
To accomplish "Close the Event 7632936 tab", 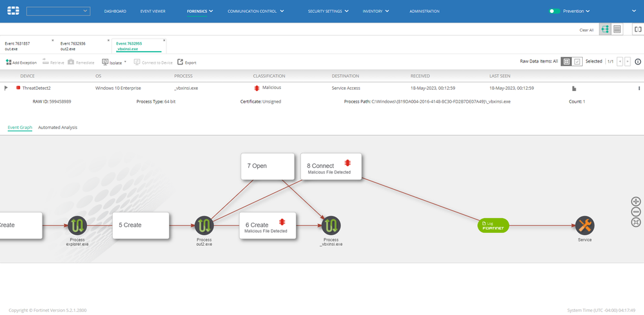I will tap(108, 40).
